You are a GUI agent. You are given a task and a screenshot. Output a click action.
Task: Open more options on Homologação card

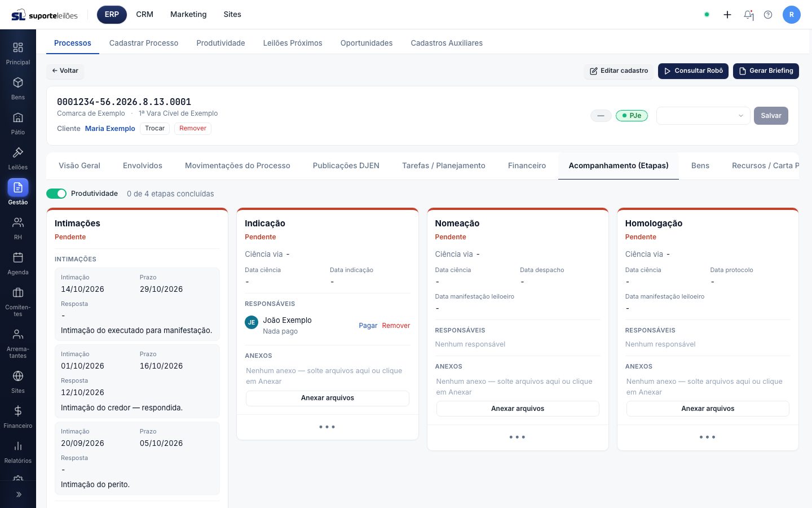(x=707, y=437)
